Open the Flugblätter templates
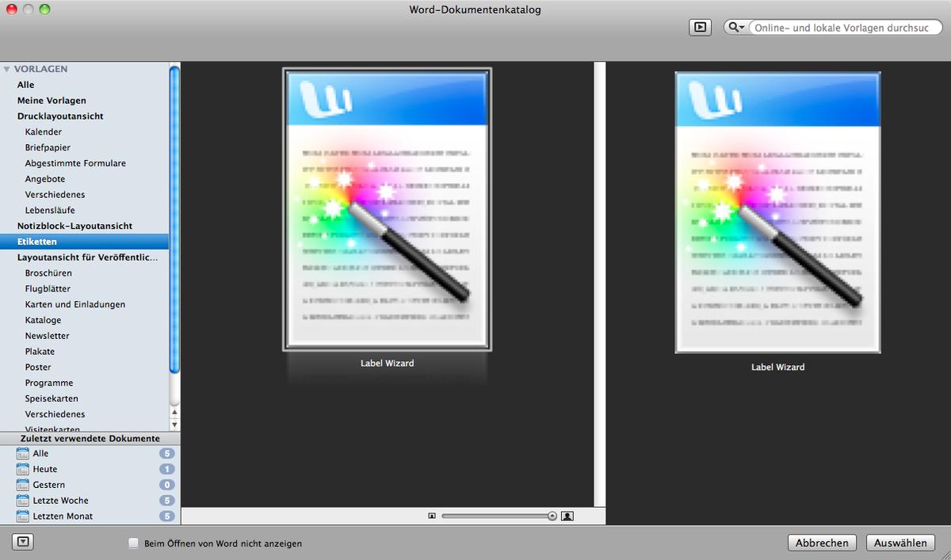951x560 pixels. pos(48,289)
